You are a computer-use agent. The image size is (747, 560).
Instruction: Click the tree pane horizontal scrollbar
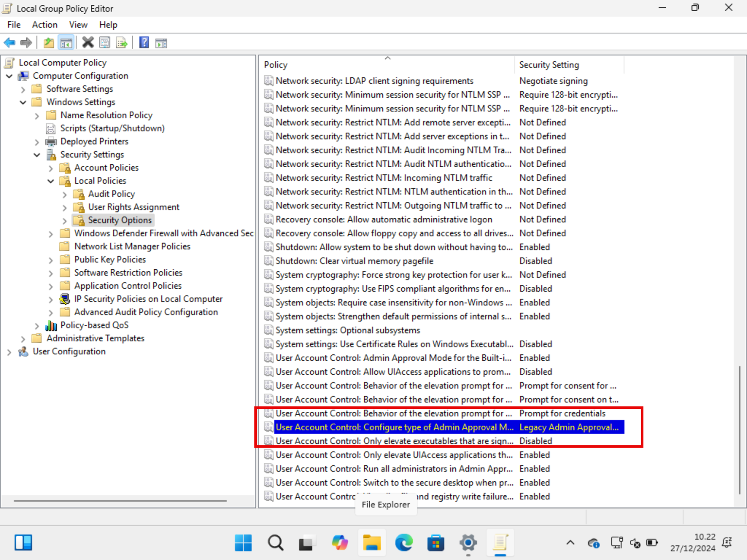(120, 500)
